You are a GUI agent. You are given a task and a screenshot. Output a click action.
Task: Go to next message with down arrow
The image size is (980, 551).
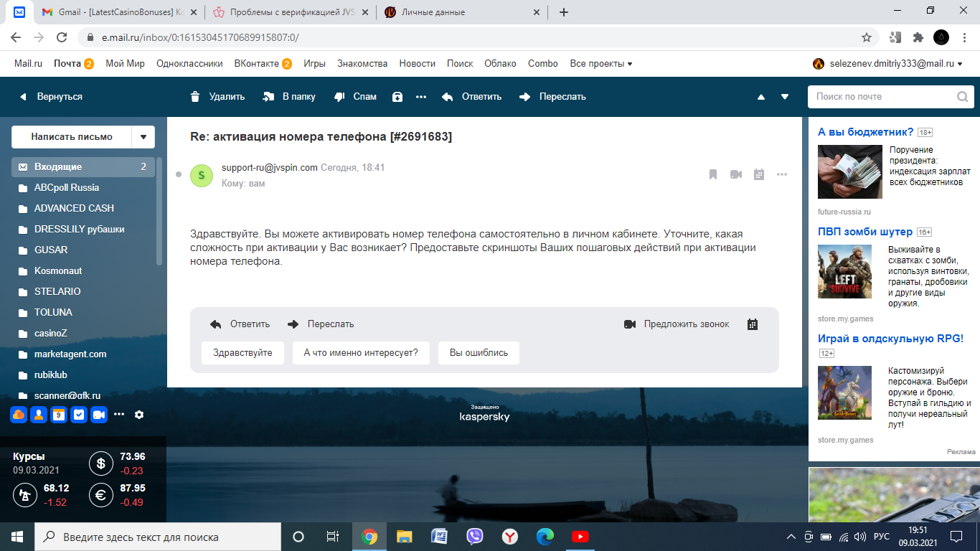tap(785, 97)
